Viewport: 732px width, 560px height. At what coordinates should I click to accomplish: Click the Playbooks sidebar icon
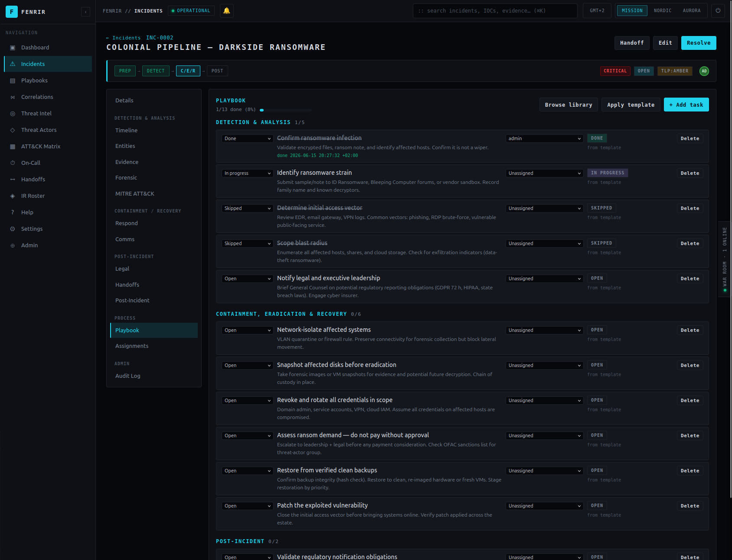pos(13,81)
